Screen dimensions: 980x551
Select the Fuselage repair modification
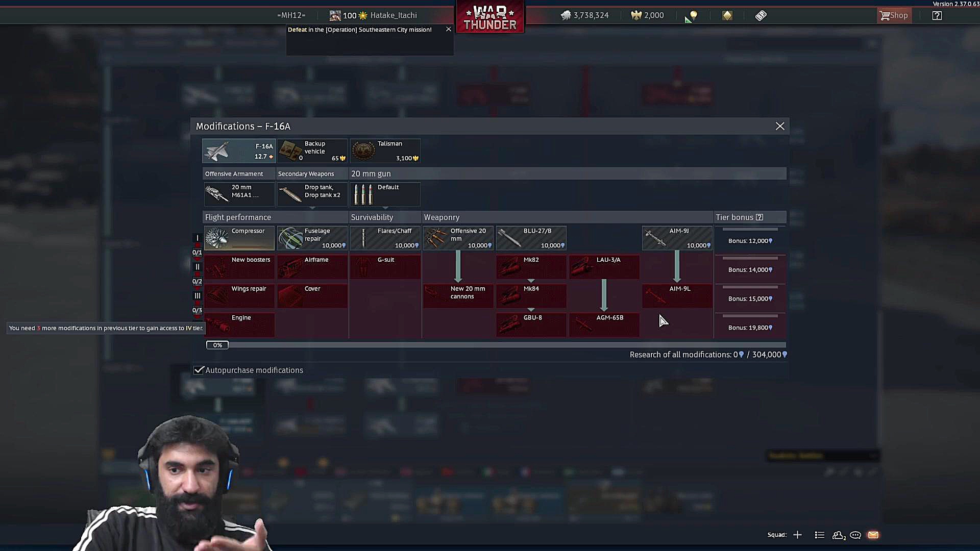pyautogui.click(x=312, y=238)
